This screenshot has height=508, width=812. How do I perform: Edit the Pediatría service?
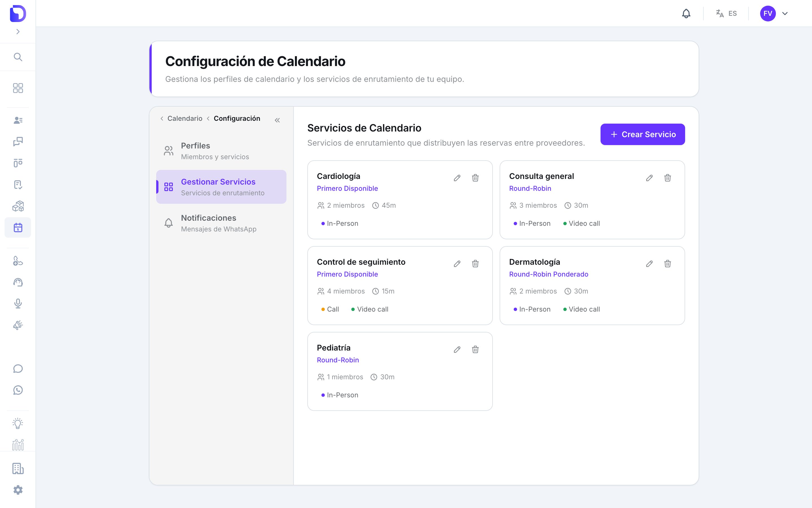pyautogui.click(x=457, y=349)
